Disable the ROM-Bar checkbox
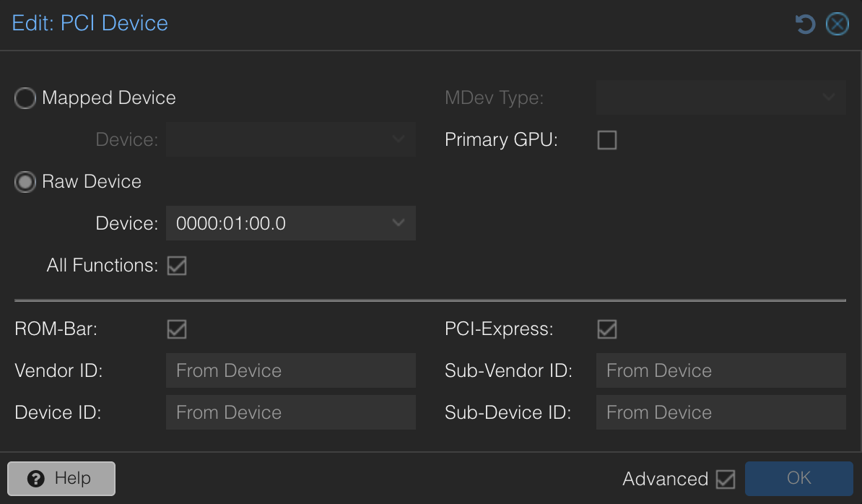This screenshot has width=862, height=504. coord(177,329)
